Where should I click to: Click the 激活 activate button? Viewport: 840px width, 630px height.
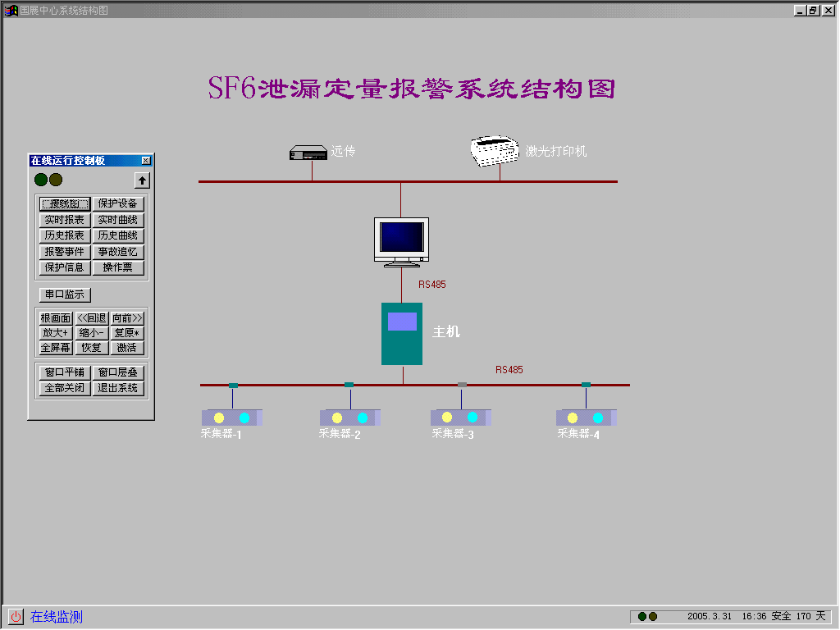(127, 348)
